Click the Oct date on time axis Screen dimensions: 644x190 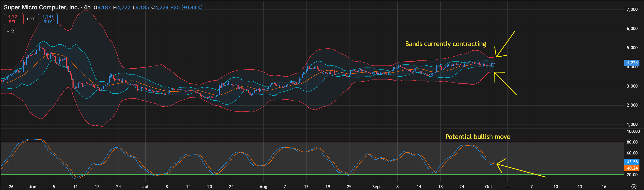[x=488, y=187]
